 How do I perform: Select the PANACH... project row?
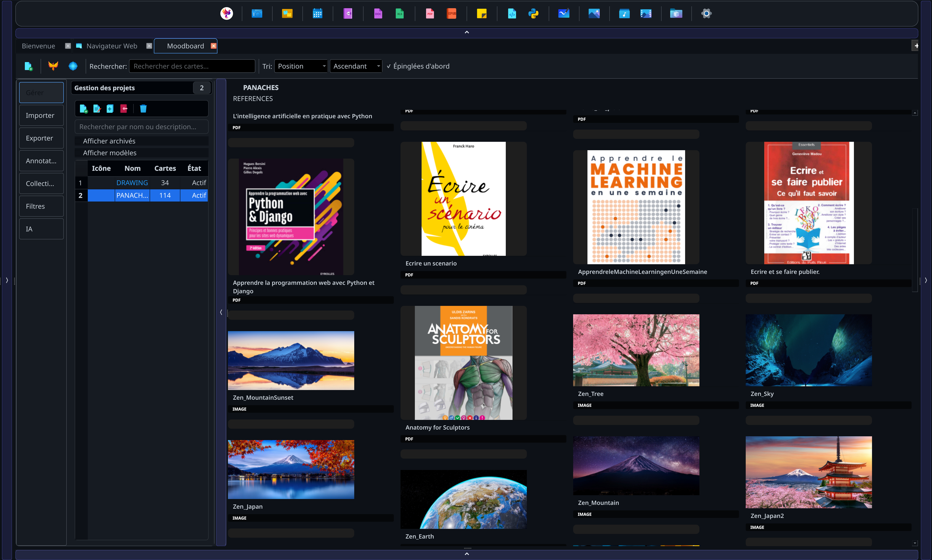pyautogui.click(x=142, y=195)
